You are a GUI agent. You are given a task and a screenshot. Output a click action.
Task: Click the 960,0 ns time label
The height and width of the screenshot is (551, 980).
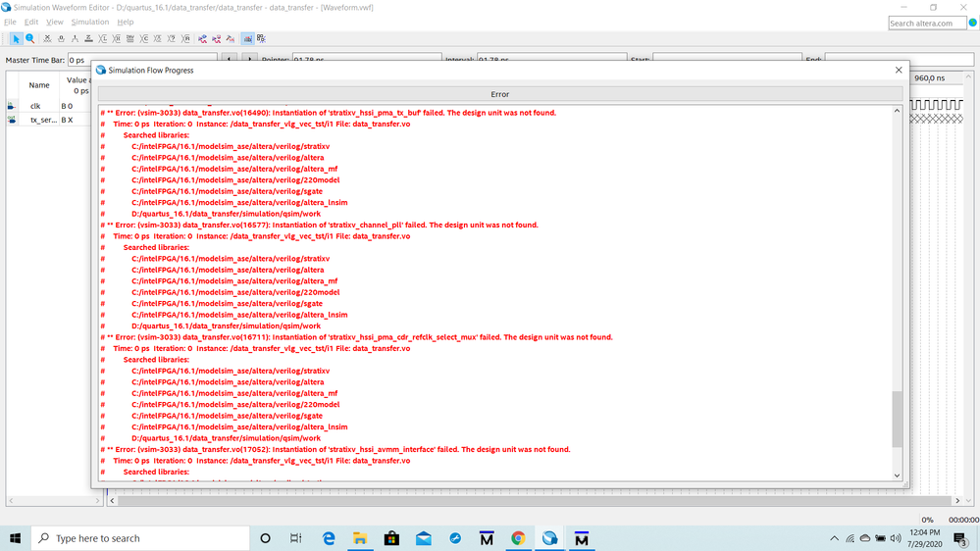929,78
